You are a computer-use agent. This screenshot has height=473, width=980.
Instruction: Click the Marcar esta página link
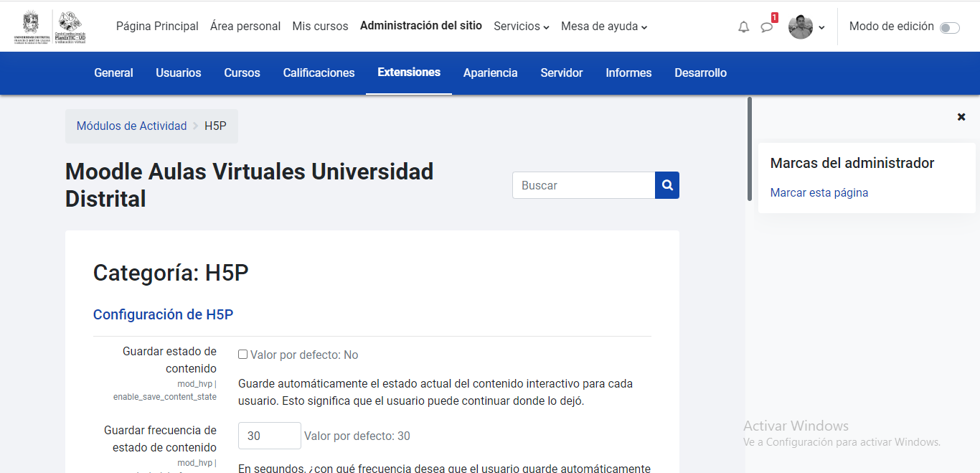pos(819,192)
